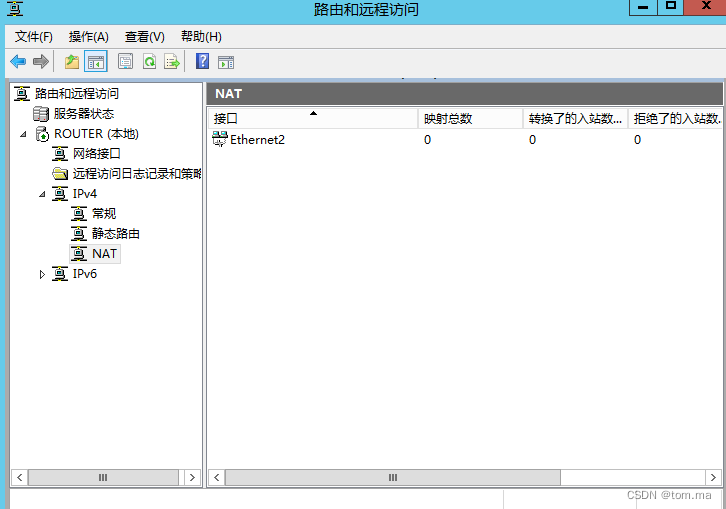Select 静态路由 under IPv4

pos(115,233)
